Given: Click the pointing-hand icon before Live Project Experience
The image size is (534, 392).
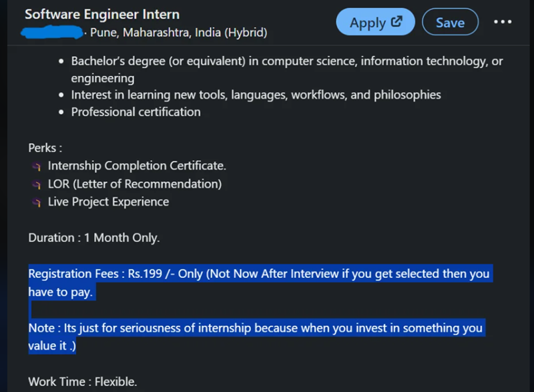Looking at the screenshot, I should click(35, 202).
